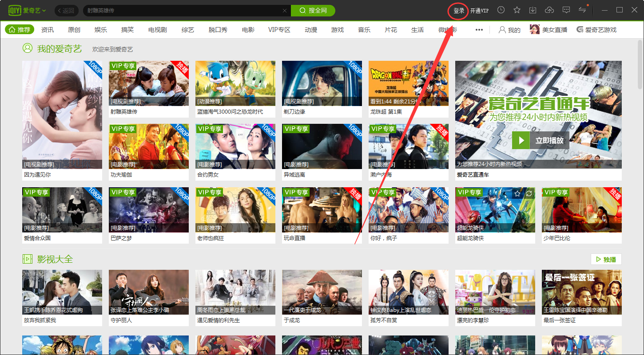Open the downloads icon in the title bar

pyautogui.click(x=533, y=10)
